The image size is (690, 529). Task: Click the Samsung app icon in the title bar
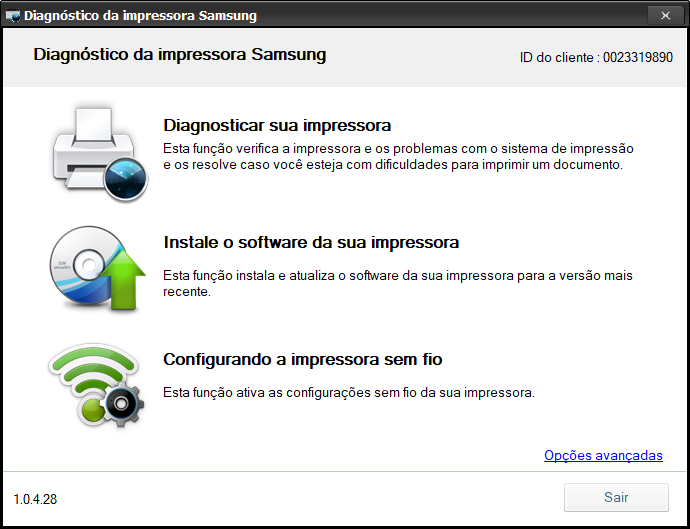pyautogui.click(x=13, y=16)
